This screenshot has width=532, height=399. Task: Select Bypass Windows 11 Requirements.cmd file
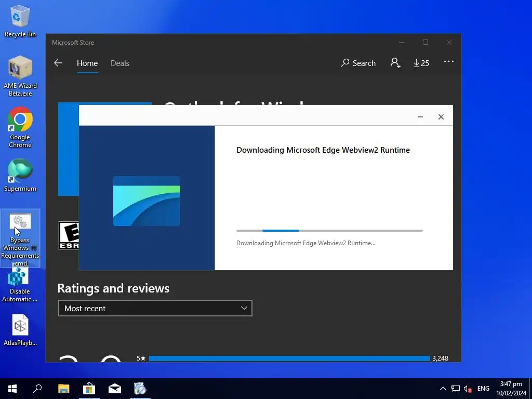click(x=20, y=238)
